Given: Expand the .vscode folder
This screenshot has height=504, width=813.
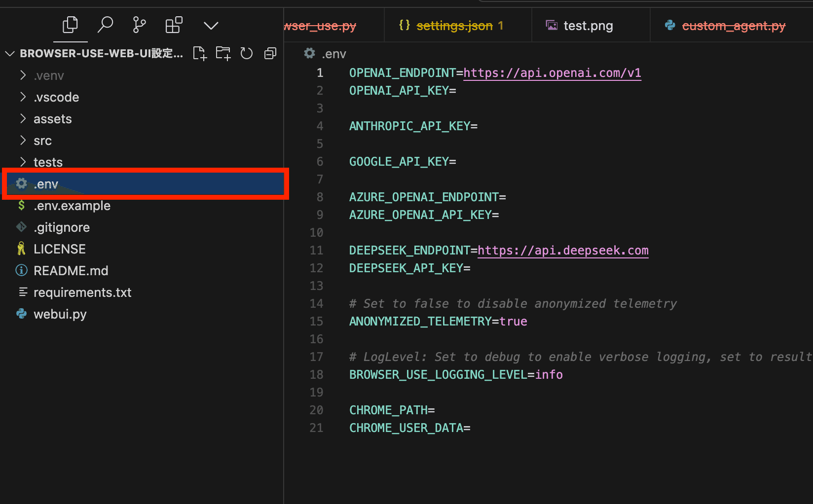Looking at the screenshot, I should pyautogui.click(x=56, y=97).
